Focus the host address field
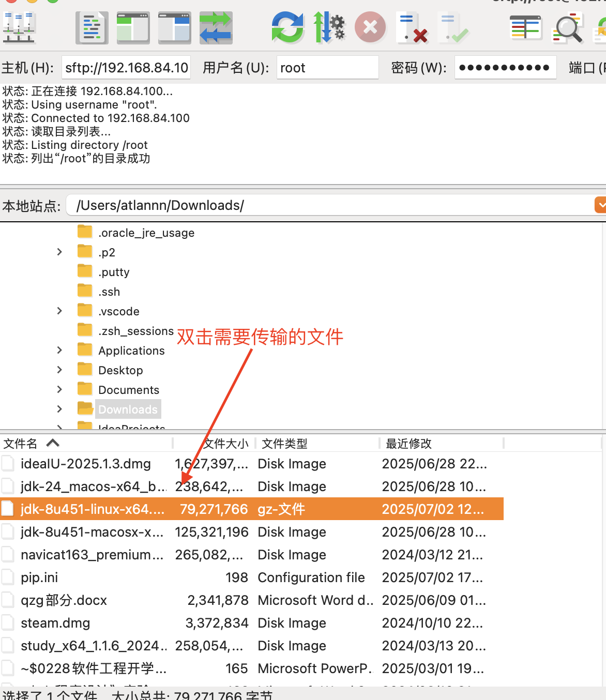This screenshot has width=606, height=700. click(126, 68)
